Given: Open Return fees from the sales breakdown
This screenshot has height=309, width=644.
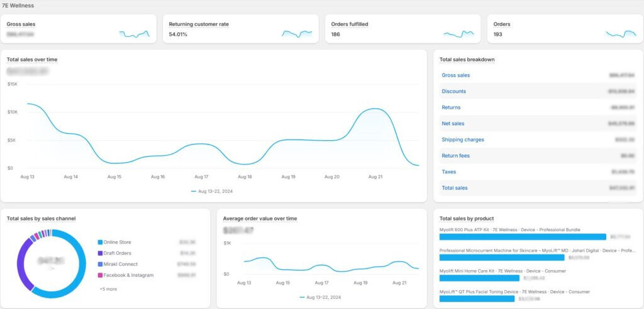Looking at the screenshot, I should [455, 156].
